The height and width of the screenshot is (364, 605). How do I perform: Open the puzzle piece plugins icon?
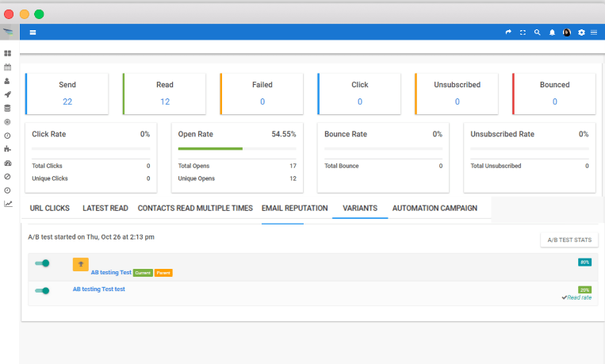click(x=8, y=149)
